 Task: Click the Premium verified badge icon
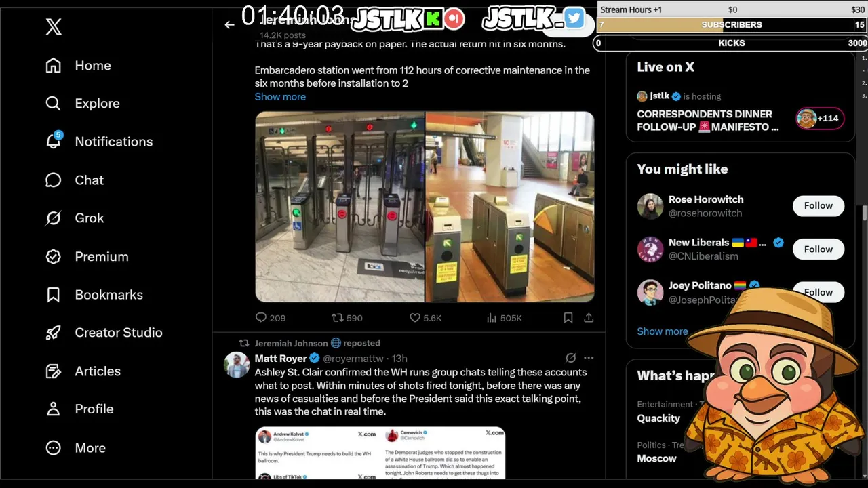pyautogui.click(x=54, y=256)
